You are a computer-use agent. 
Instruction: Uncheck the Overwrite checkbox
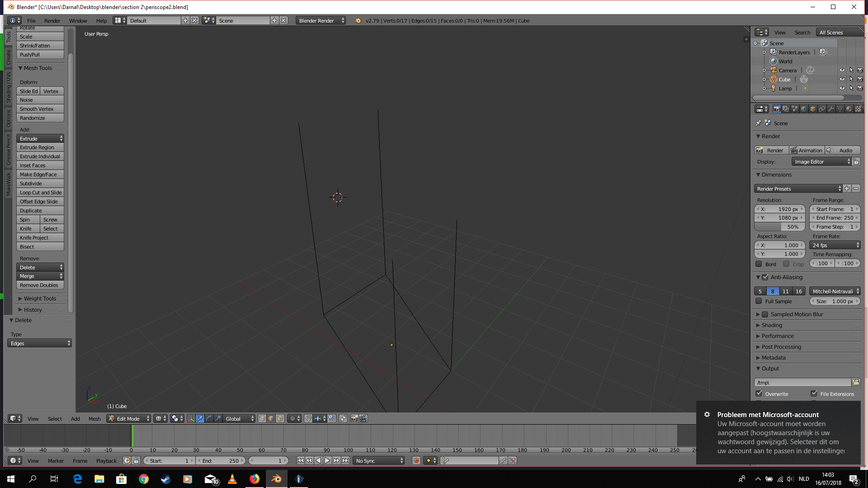759,394
